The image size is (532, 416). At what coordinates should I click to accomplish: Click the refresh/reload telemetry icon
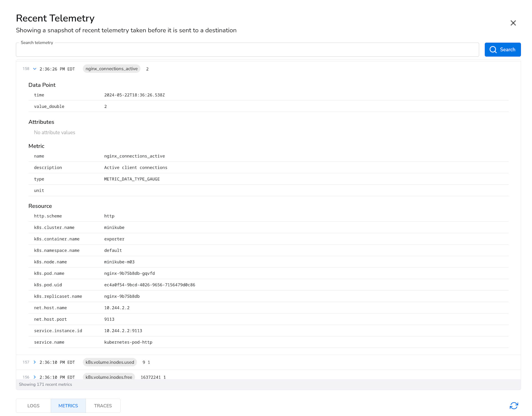tap(514, 405)
